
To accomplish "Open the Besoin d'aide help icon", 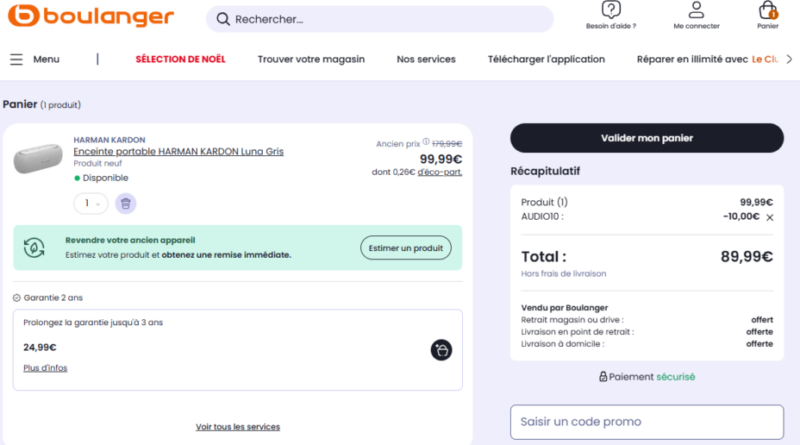I will point(611,11).
